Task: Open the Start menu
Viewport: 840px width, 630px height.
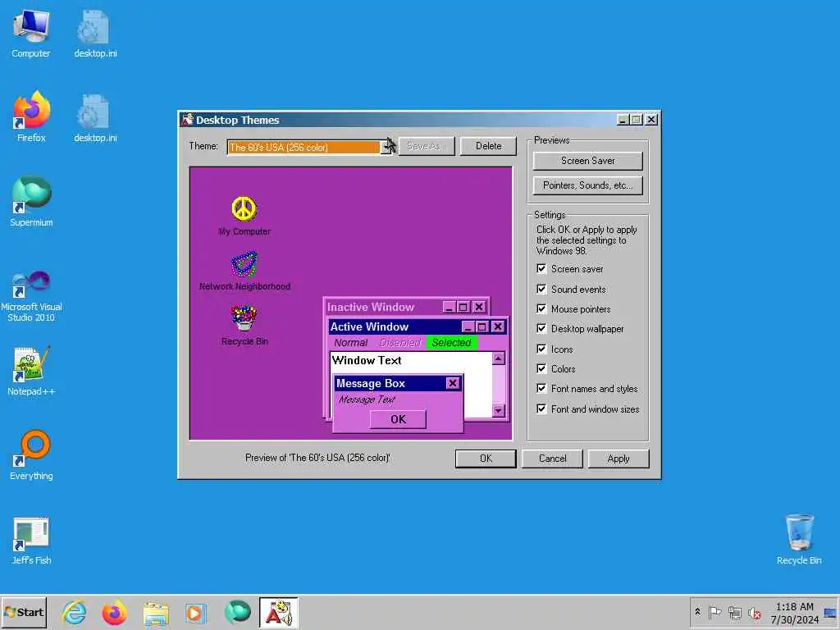Action: click(x=24, y=612)
